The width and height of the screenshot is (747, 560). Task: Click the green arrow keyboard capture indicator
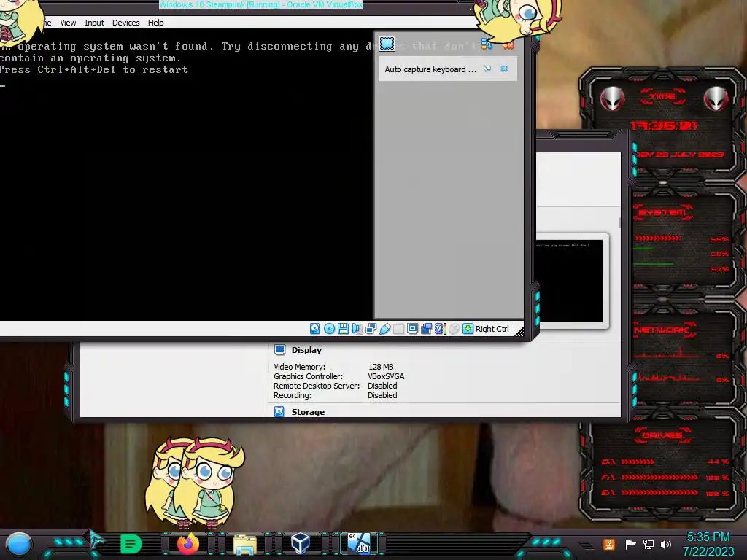point(468,329)
